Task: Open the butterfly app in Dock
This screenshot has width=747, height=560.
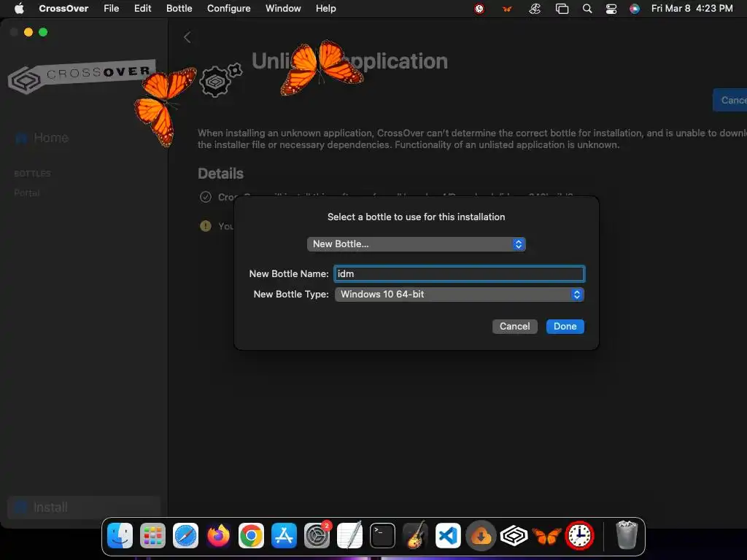Action: point(547,536)
